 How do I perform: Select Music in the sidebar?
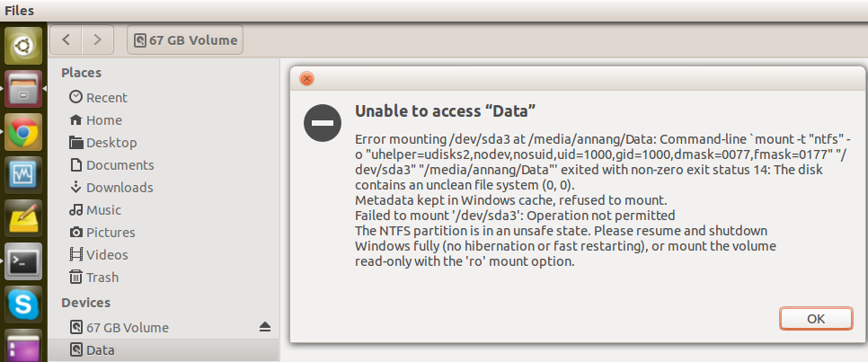pyautogui.click(x=103, y=209)
